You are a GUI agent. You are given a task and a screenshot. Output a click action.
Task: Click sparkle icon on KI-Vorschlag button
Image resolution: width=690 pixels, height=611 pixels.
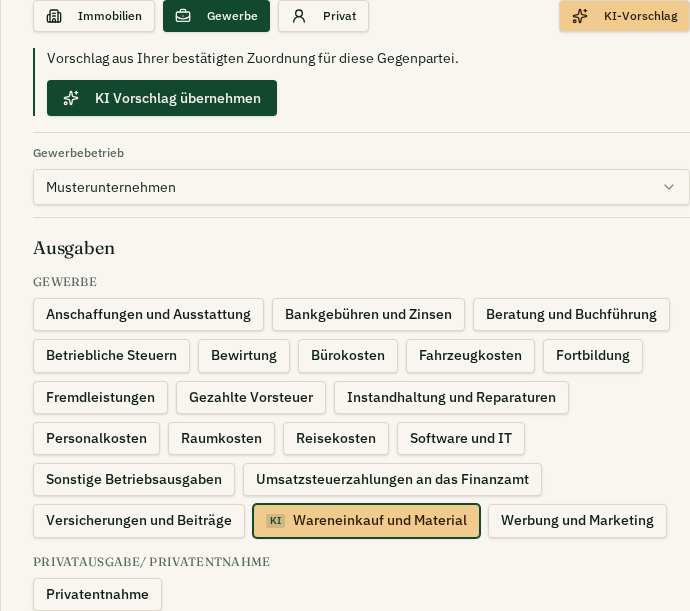[580, 16]
